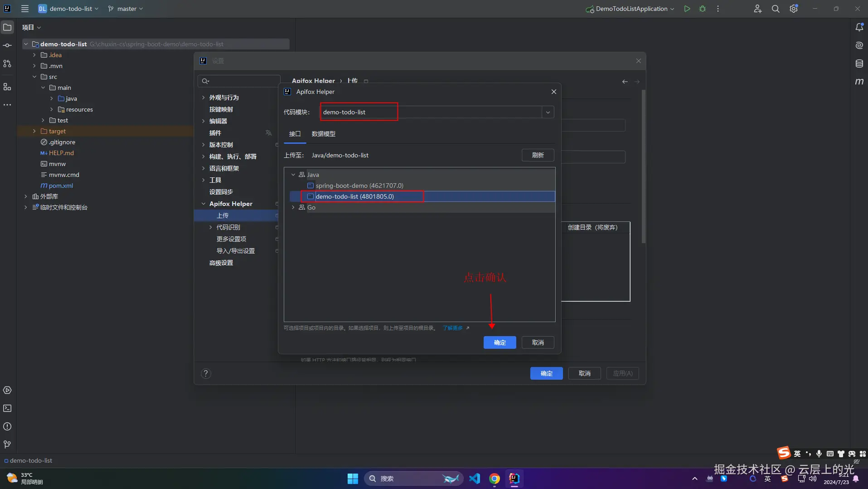Viewport: 868px width, 489px height.
Task: Click 确定 in the Settings window
Action: pos(547,373)
